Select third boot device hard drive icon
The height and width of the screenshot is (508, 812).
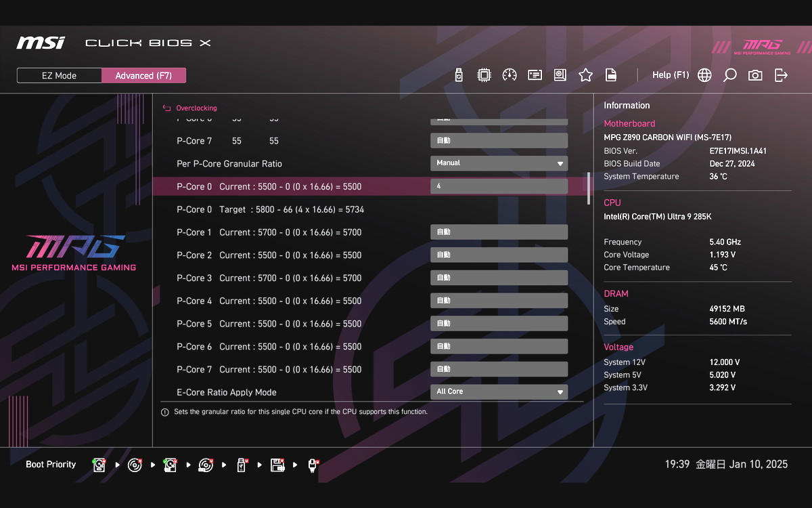click(171, 465)
